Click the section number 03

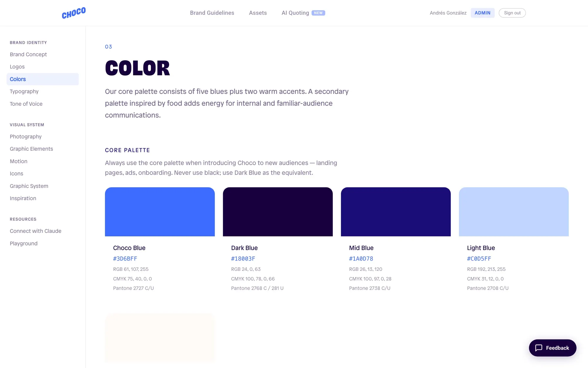point(108,47)
